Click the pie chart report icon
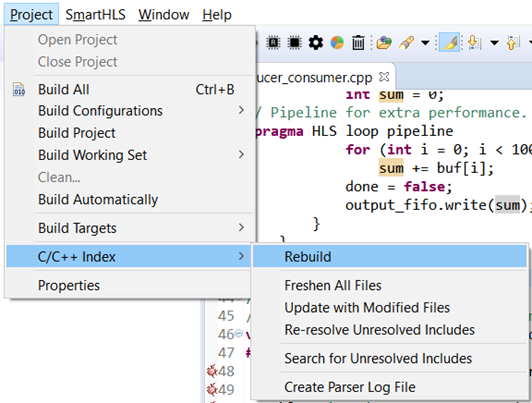Image resolution: width=532 pixels, height=403 pixels. 337,43
